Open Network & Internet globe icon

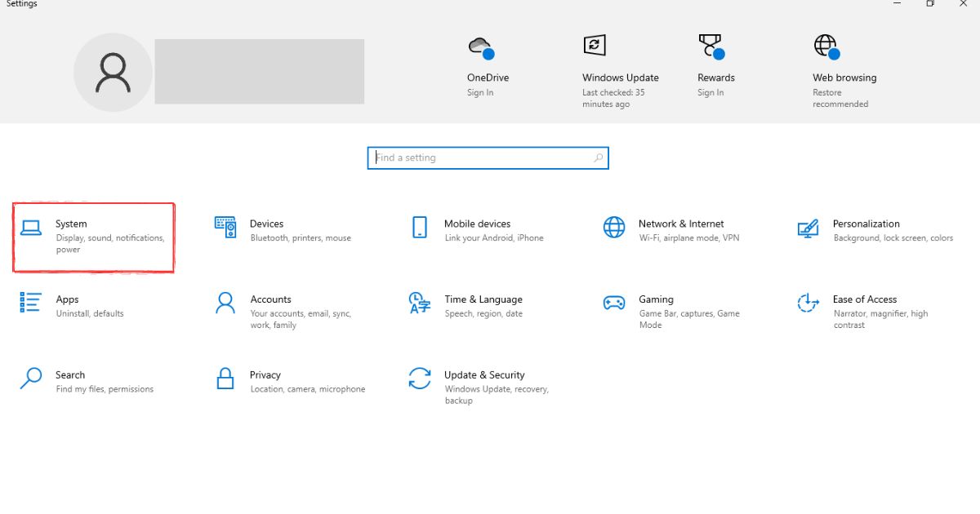point(614,228)
